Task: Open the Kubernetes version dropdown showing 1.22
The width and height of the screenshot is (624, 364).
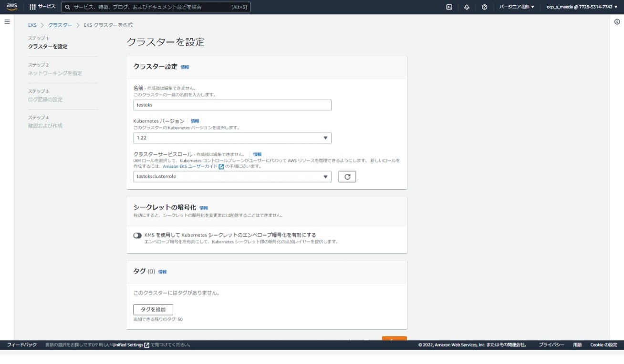Action: (232, 138)
